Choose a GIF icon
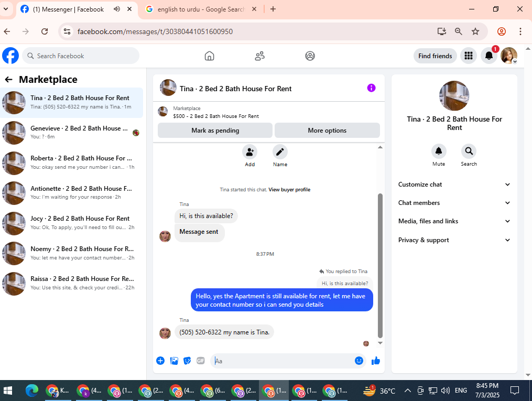532x401 pixels. coord(201,361)
